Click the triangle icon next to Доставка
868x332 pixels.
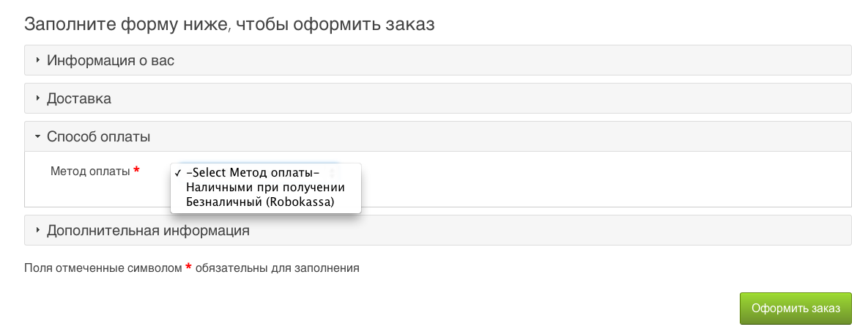tap(37, 98)
